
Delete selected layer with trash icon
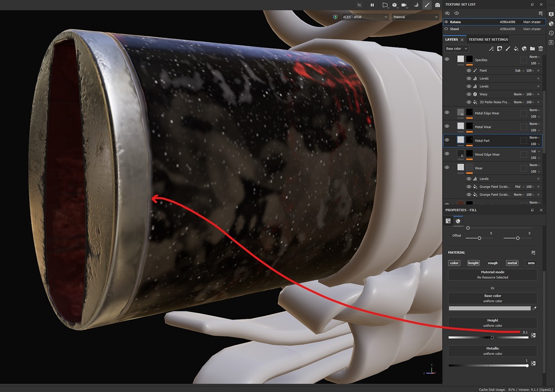(x=541, y=49)
